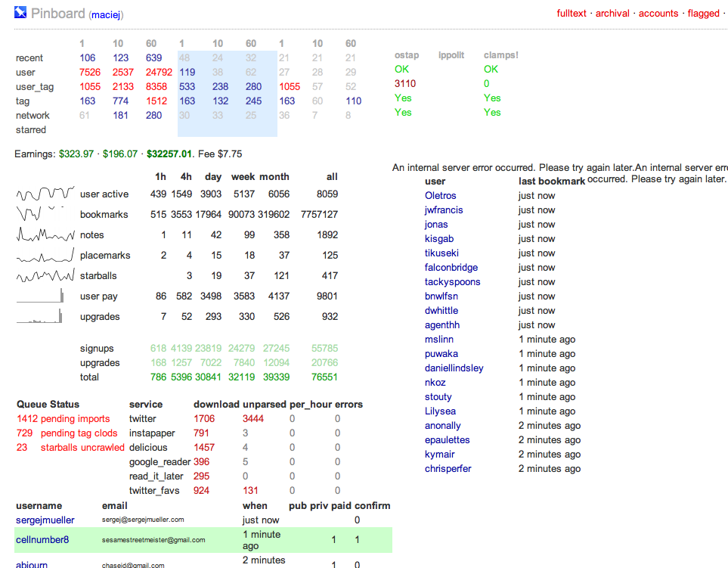Open user falconbridge profile

(451, 268)
